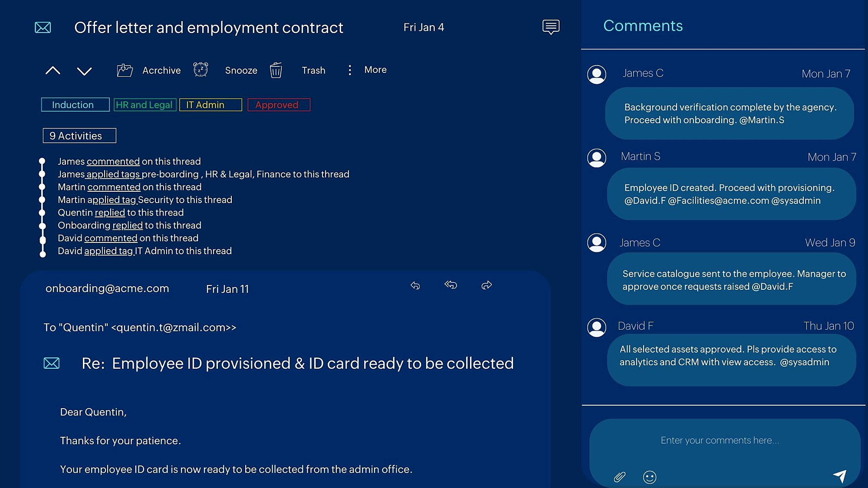Click the Trash bin icon
The height and width of the screenshot is (488, 868).
tap(276, 70)
